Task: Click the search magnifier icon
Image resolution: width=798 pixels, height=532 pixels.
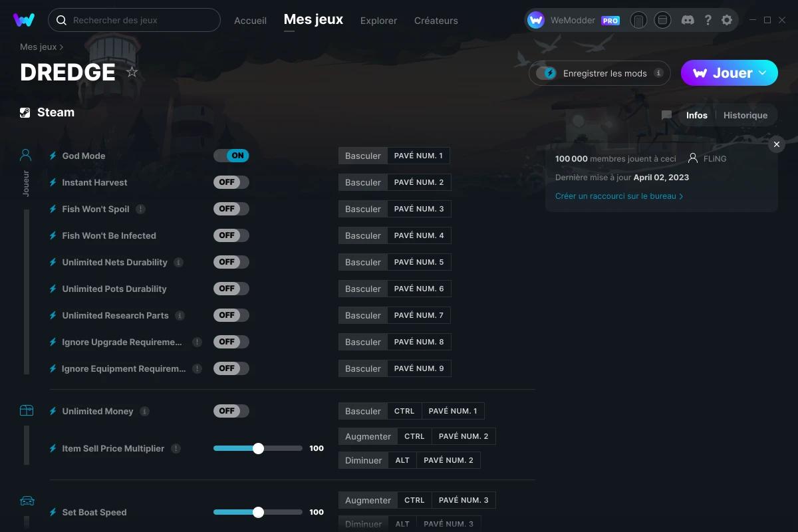Action: pos(61,21)
